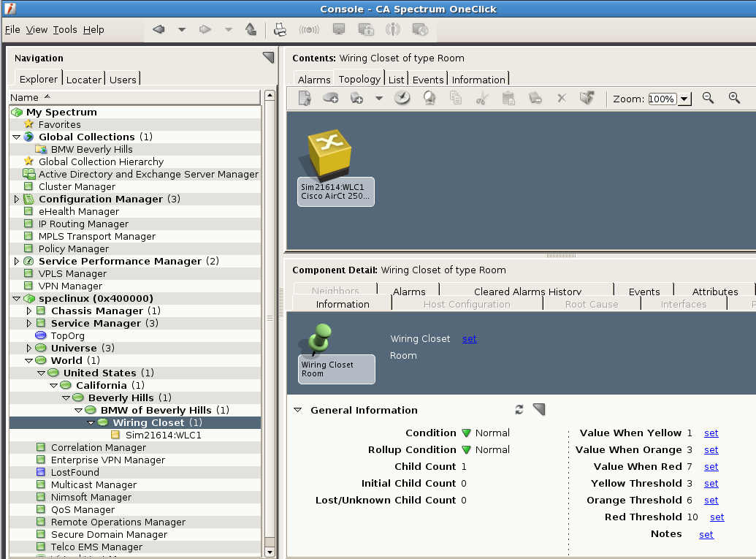The image size is (756, 559).
Task: Open the Attributes tab in Component Detail
Action: pyautogui.click(x=715, y=292)
